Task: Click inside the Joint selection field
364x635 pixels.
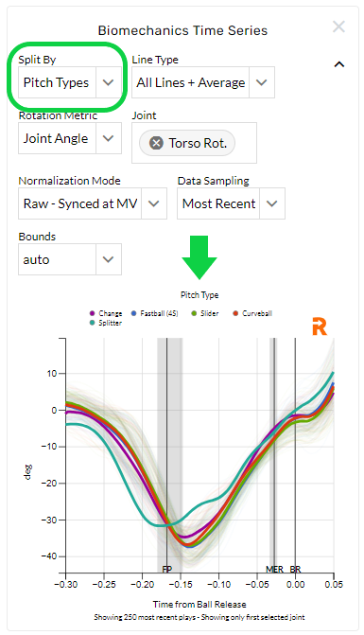Action: coord(194,143)
